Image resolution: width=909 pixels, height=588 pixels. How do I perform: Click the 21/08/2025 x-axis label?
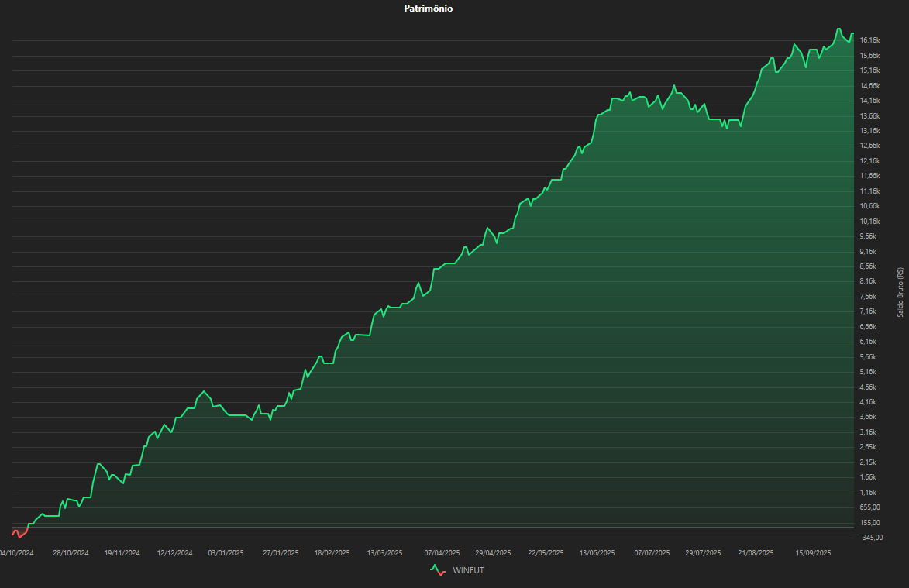(x=756, y=553)
